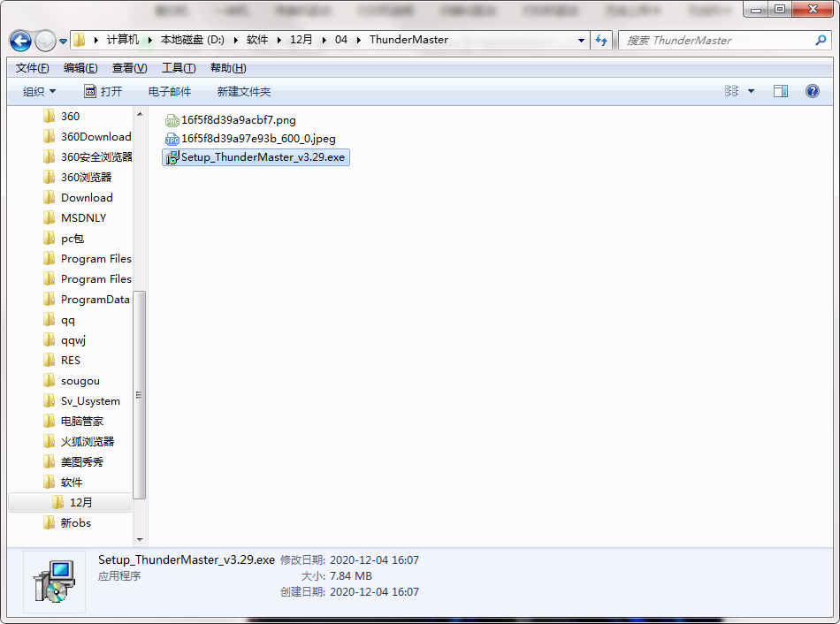The image size is (840, 624).
Task: Click the change view icon
Action: 731,91
